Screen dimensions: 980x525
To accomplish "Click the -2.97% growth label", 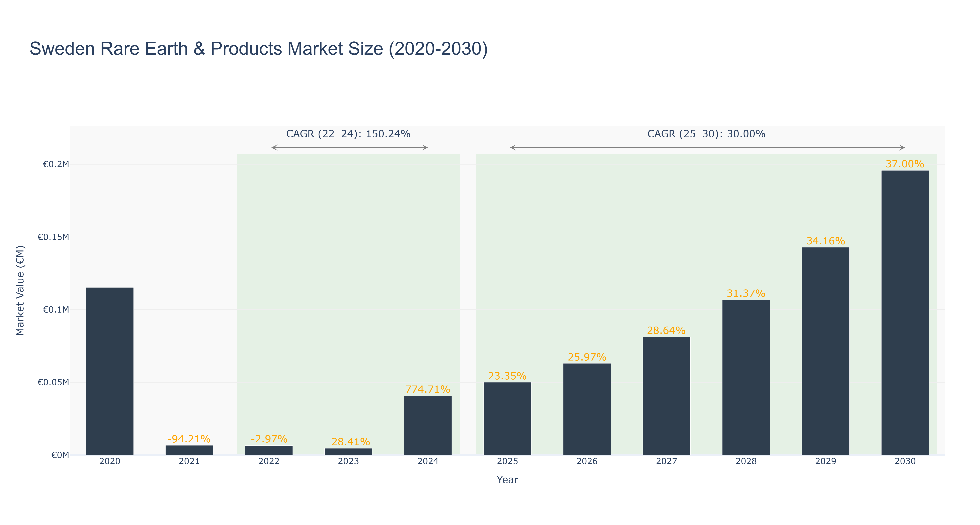I will pos(269,439).
